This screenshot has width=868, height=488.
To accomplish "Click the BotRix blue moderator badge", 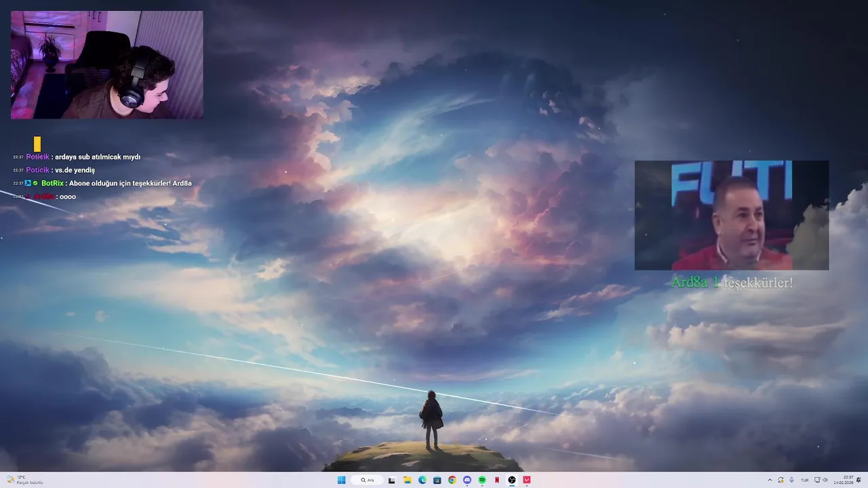I will (x=28, y=183).
